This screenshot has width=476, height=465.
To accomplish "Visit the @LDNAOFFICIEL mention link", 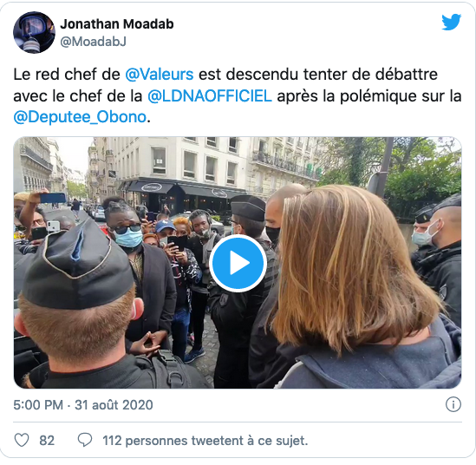I will click(210, 96).
